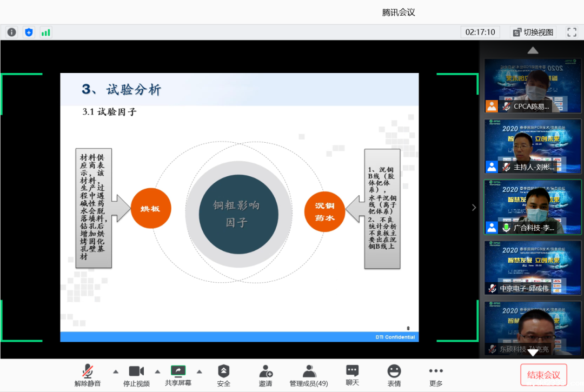Click the meeting info icon
This screenshot has width=584, height=392.
coord(11,32)
